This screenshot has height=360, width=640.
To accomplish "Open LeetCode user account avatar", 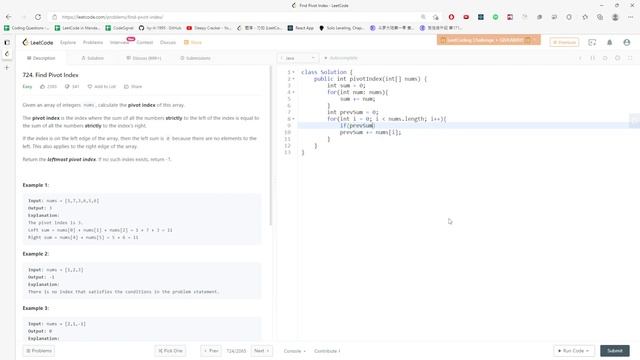I will point(627,42).
